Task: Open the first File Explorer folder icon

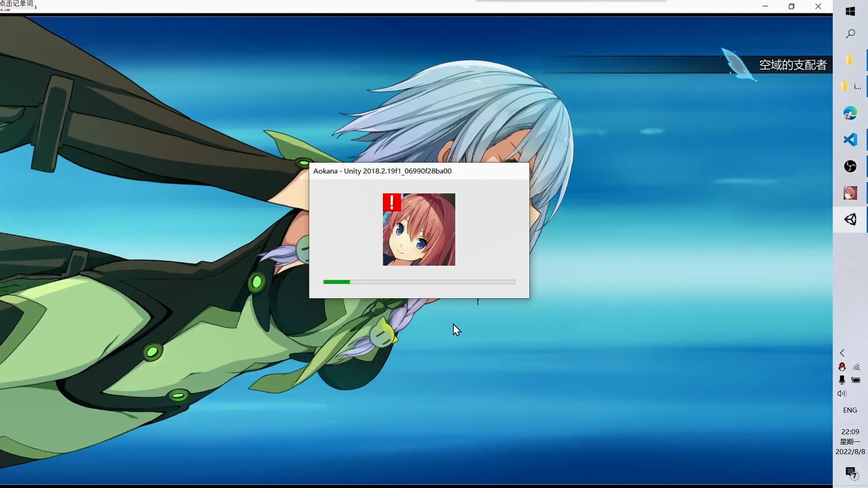Action: 850,60
